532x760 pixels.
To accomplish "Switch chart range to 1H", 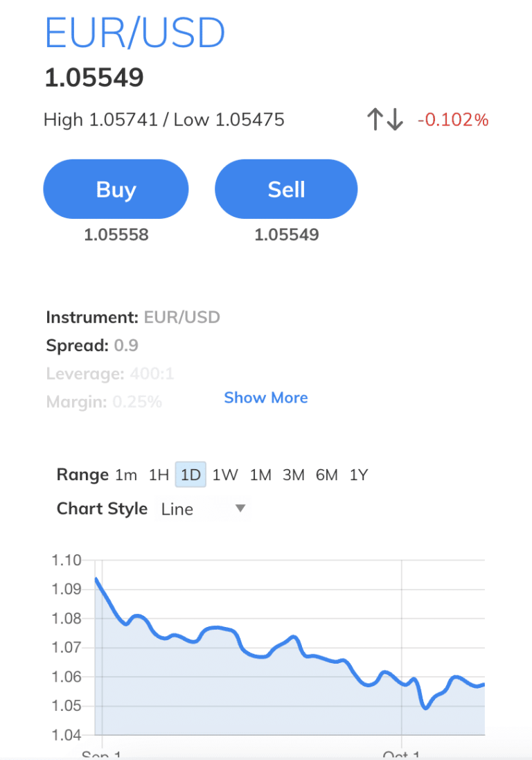I will [x=159, y=475].
